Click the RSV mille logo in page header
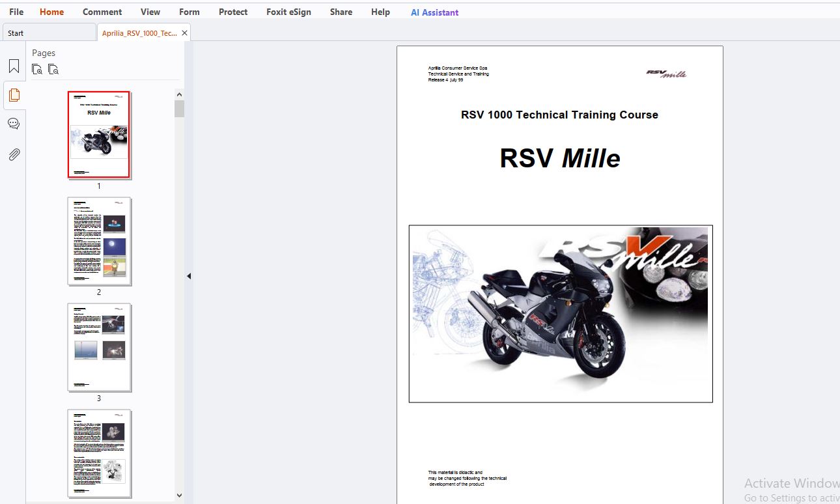840x504 pixels. coord(667,74)
